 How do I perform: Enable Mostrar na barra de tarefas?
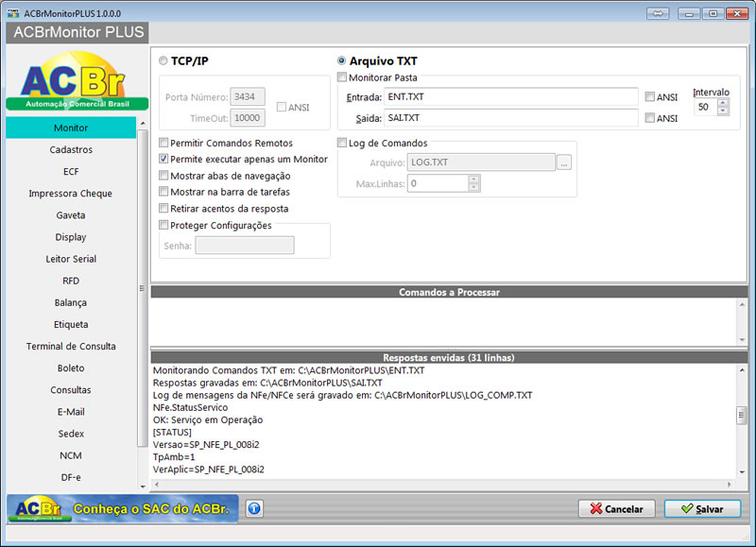(x=163, y=192)
